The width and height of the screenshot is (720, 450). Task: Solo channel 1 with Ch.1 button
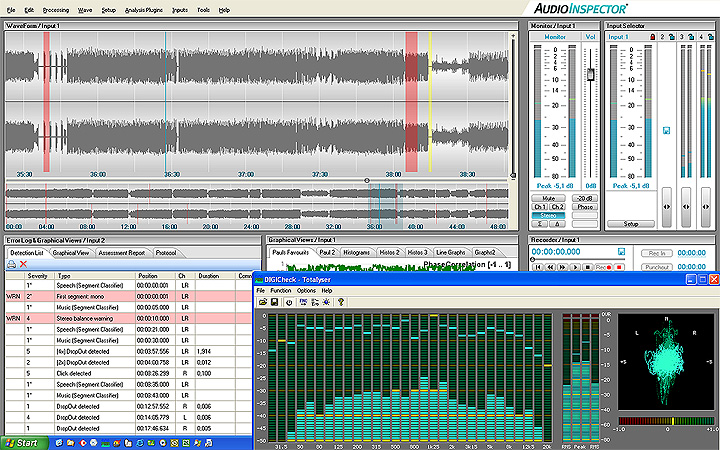(x=540, y=207)
